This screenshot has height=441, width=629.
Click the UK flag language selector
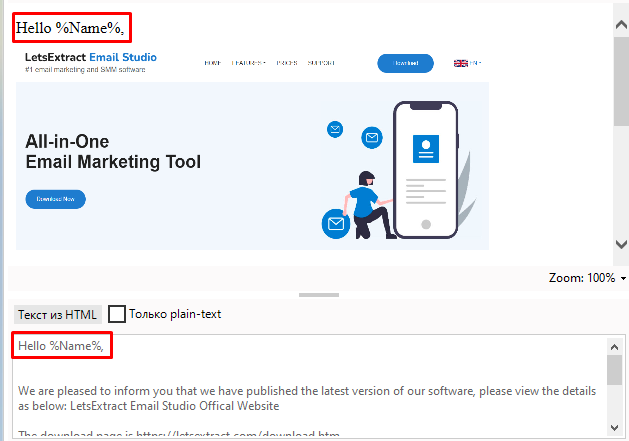467,63
